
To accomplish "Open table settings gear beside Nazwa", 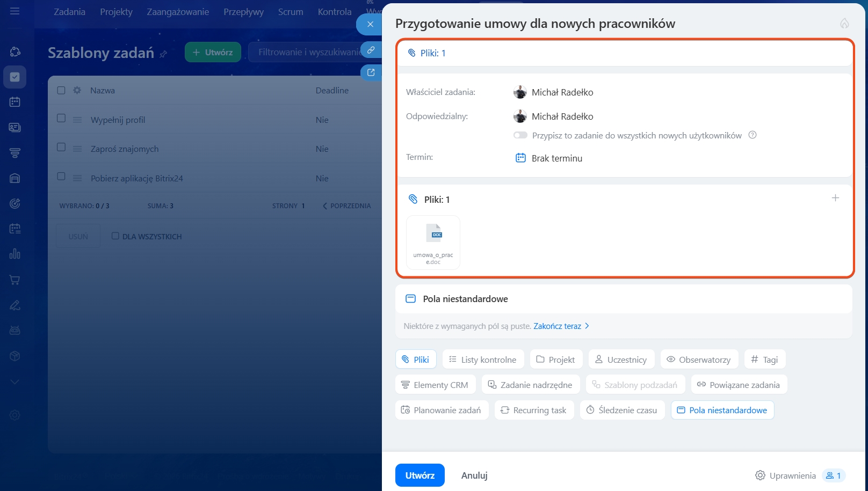I will 77,90.
